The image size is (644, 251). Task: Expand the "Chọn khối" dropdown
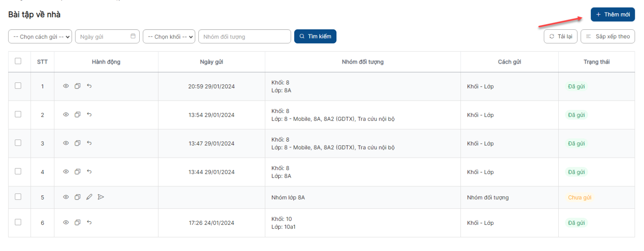[x=169, y=37]
